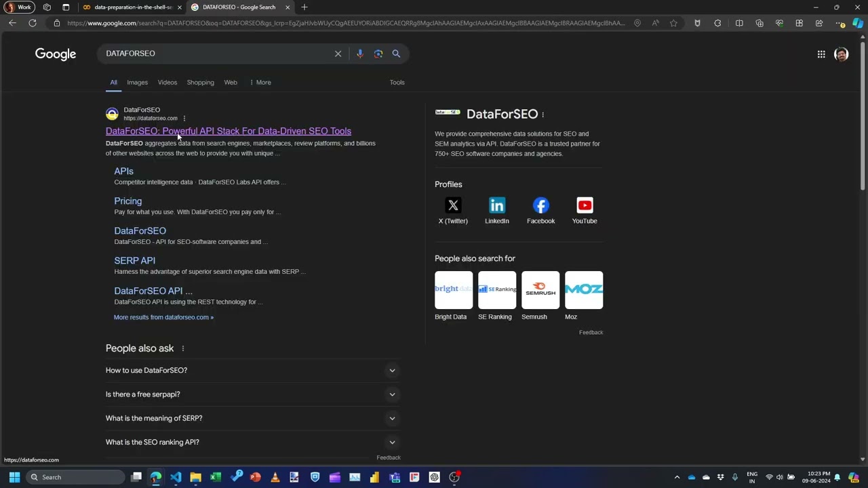Image resolution: width=868 pixels, height=488 pixels.
Task: Expand 'How to use DataForSEO?' question
Action: point(253,371)
